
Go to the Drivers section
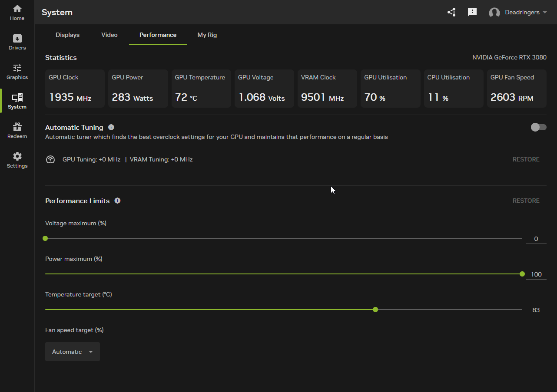click(x=17, y=42)
